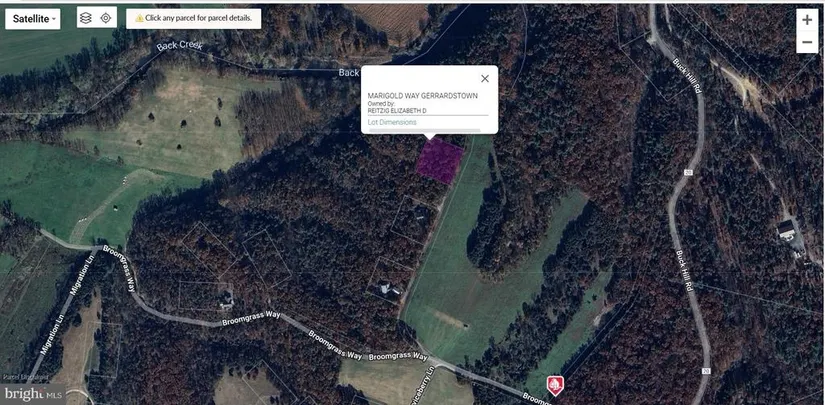The width and height of the screenshot is (825, 405).
Task: Zoom out with the minus button
Action: point(807,42)
